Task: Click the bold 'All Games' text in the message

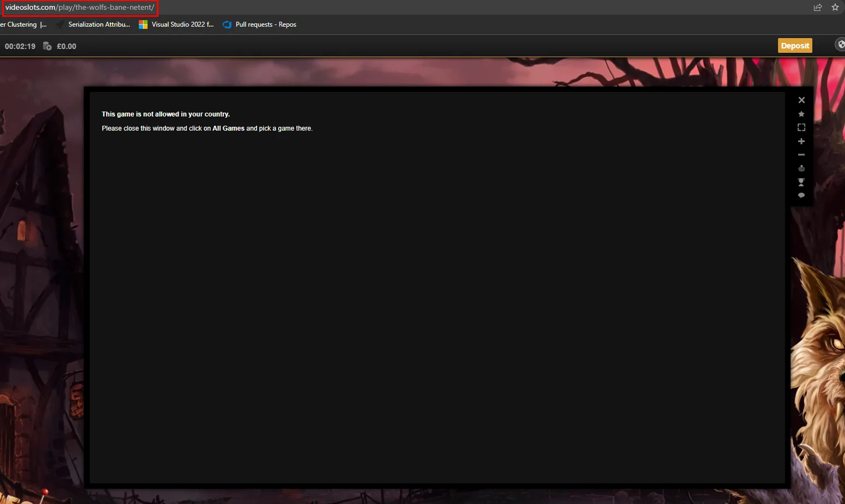Action: point(229,128)
